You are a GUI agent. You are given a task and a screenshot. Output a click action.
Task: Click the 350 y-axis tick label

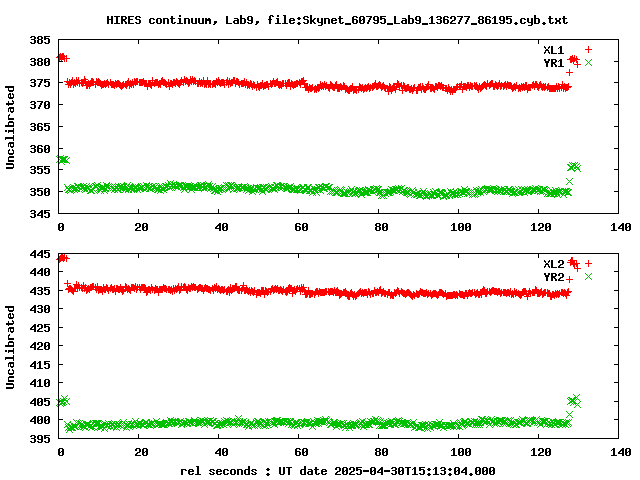[x=40, y=192]
